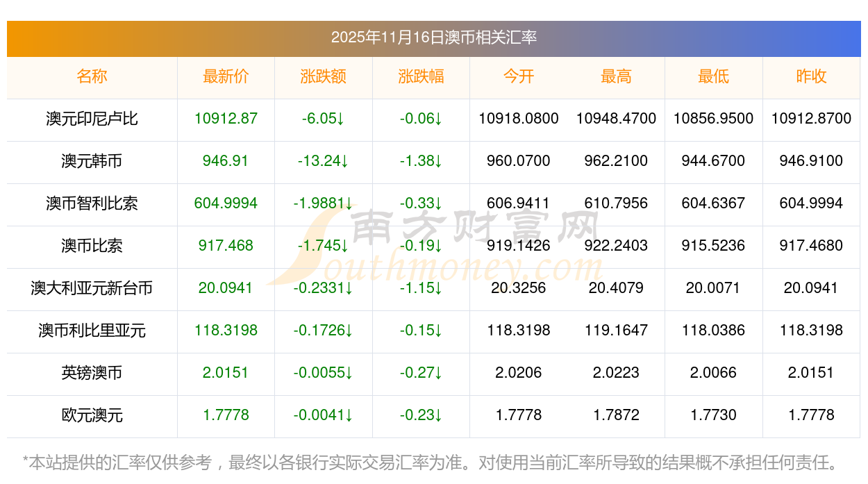
Task: Click the 涨跌幅 column header
Action: (x=421, y=76)
